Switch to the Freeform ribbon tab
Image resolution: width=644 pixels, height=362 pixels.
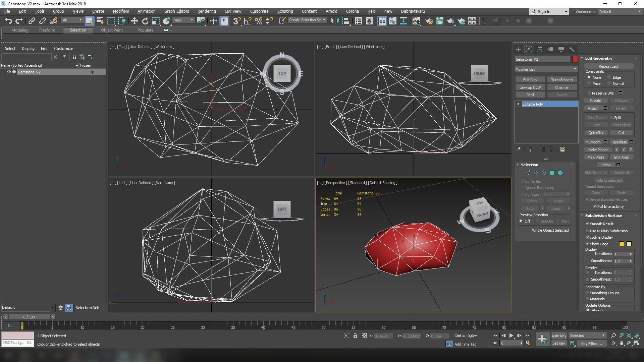point(47,30)
